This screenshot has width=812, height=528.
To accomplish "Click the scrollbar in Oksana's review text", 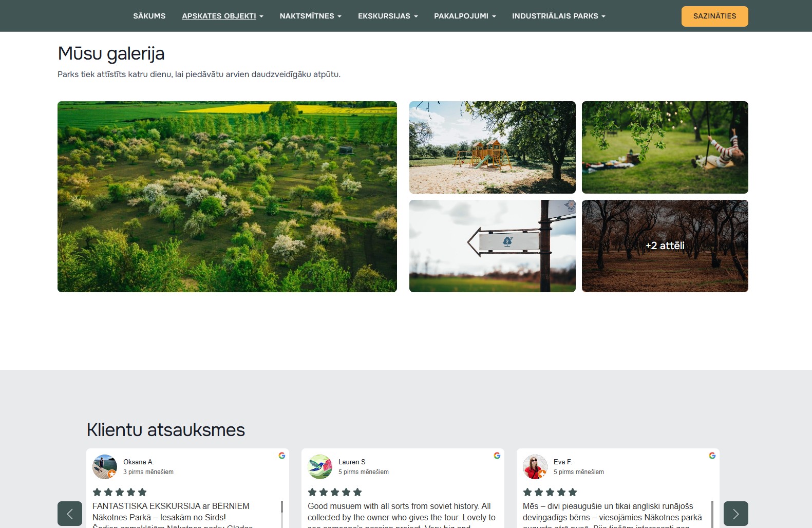I will point(282,508).
